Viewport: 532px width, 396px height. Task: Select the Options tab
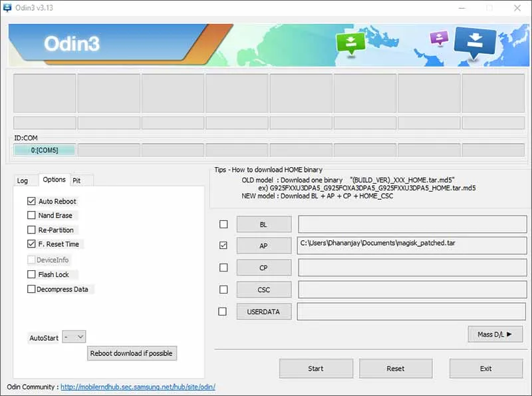54,179
